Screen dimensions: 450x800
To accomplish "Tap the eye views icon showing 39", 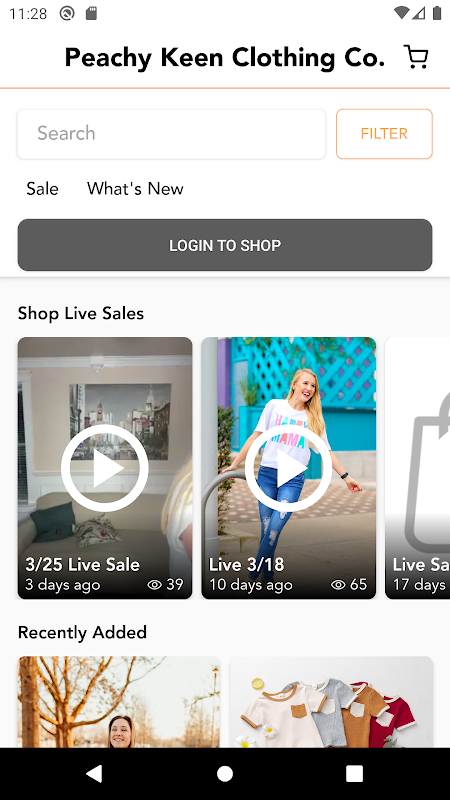I will 155,585.
